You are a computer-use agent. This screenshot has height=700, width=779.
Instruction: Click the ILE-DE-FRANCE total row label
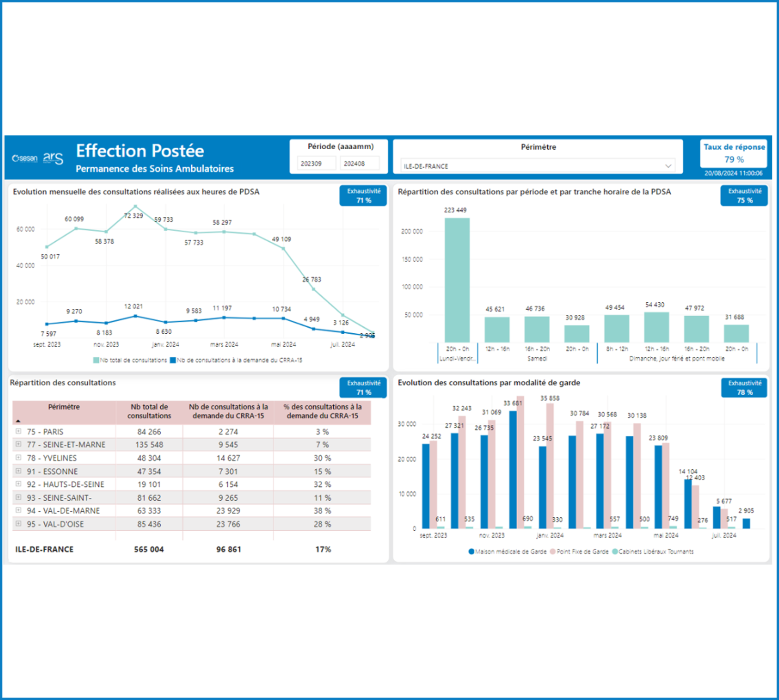point(44,549)
